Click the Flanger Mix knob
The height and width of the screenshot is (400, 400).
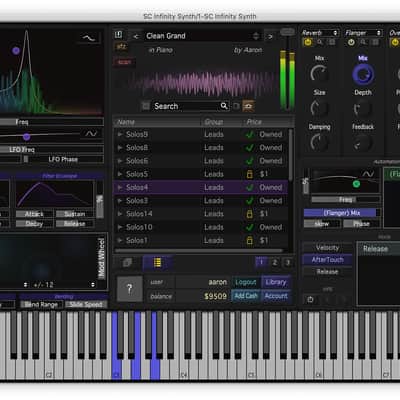pyautogui.click(x=363, y=74)
